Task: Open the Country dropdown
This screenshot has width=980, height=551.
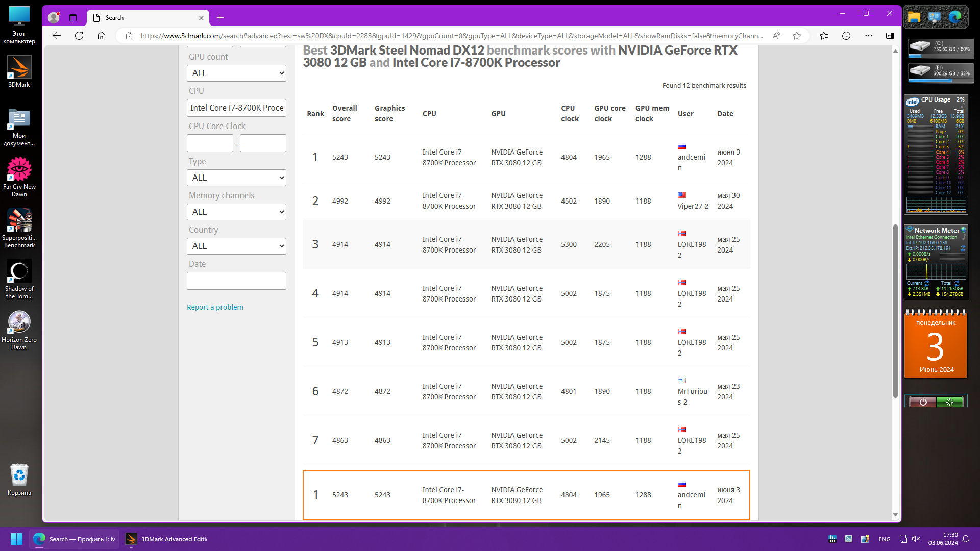Action: (x=236, y=246)
